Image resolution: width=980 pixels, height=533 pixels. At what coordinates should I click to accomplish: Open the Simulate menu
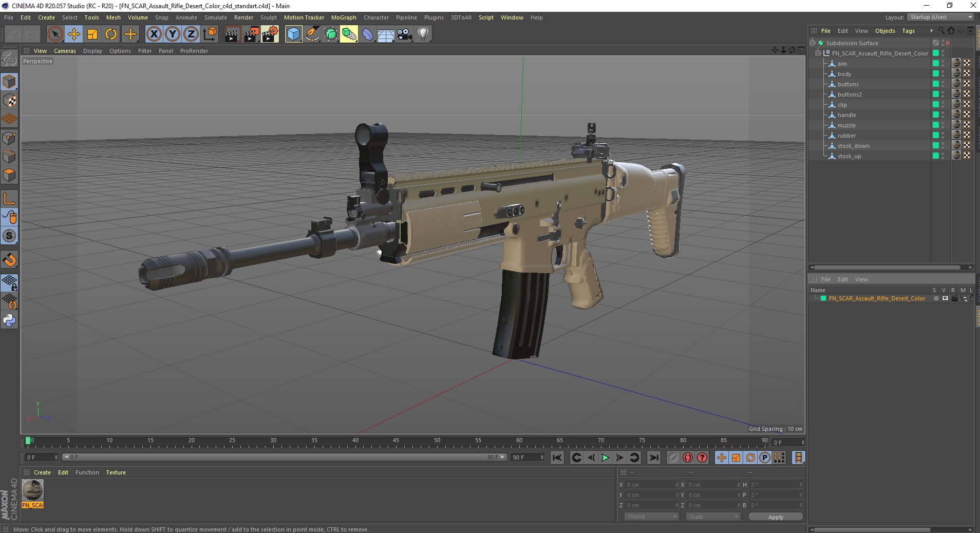[215, 17]
